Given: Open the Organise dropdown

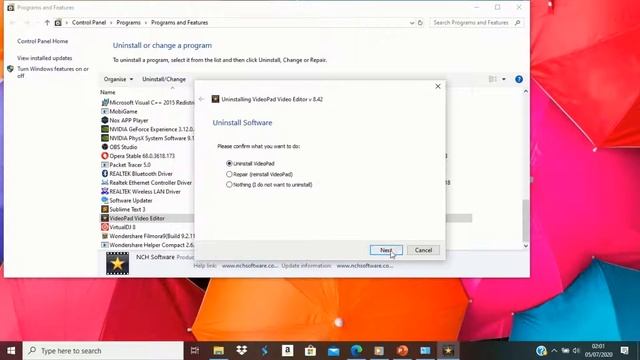Looking at the screenshot, I should [x=118, y=79].
